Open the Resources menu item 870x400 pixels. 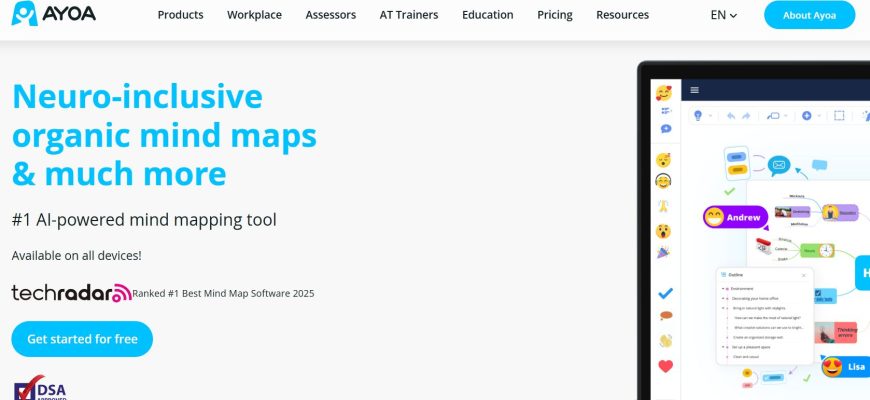click(622, 15)
